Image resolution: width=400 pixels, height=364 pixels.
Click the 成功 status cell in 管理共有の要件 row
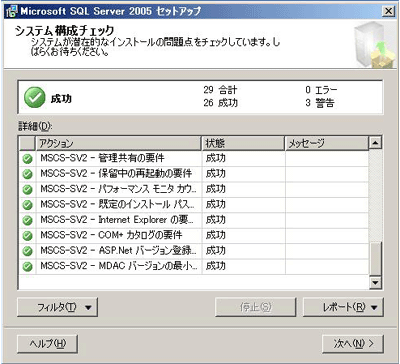pos(243,158)
